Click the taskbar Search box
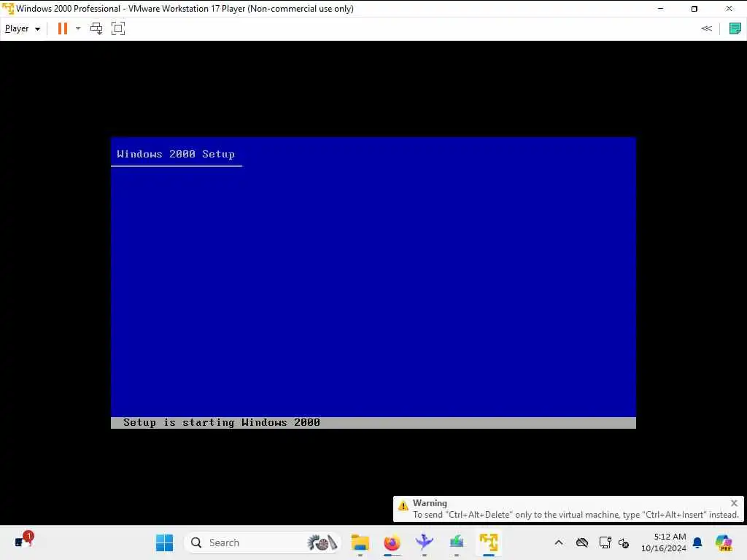 point(262,542)
